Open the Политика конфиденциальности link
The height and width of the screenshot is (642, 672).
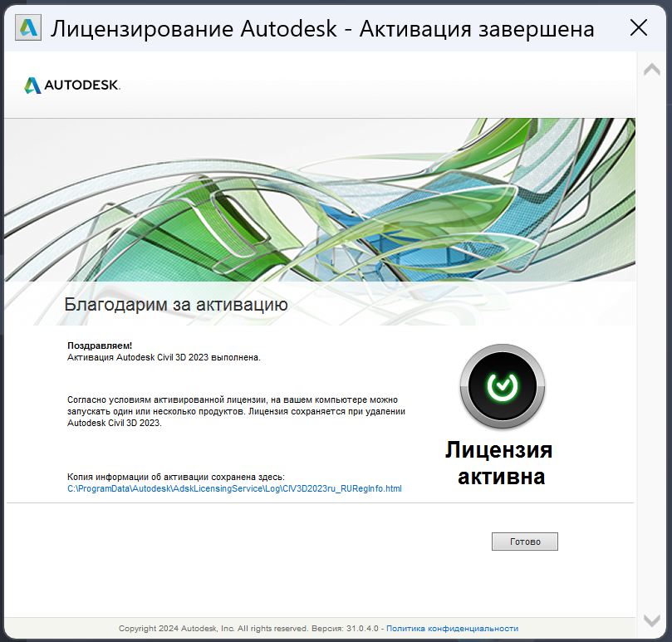click(452, 628)
